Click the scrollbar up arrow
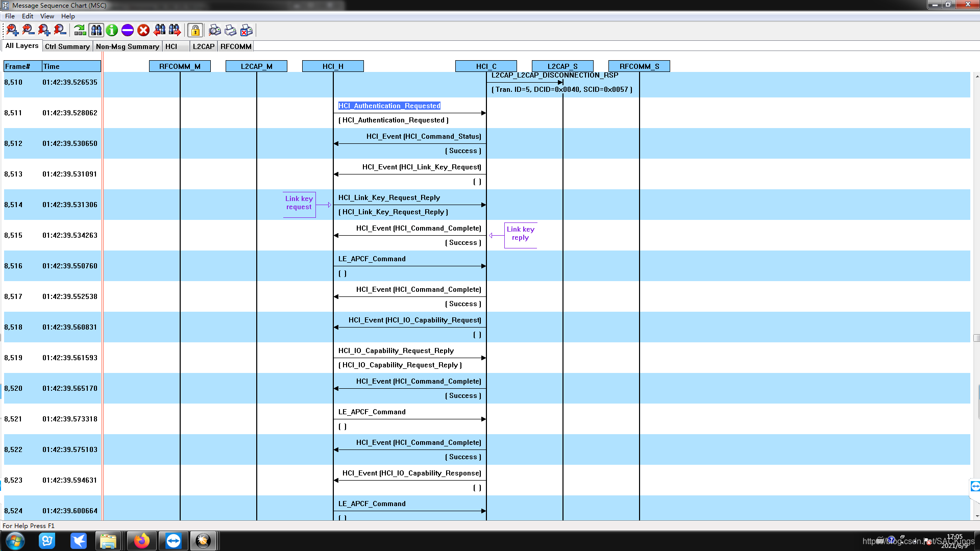 click(x=977, y=77)
